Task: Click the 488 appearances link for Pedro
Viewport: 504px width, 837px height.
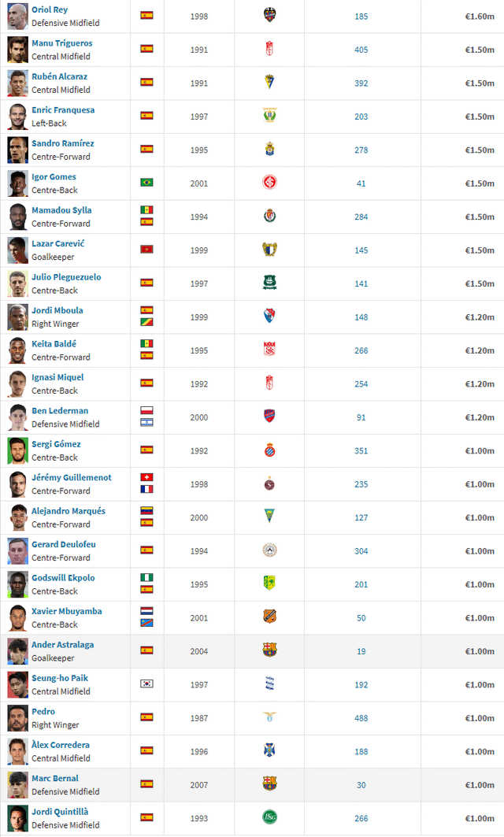Action: coord(361,718)
